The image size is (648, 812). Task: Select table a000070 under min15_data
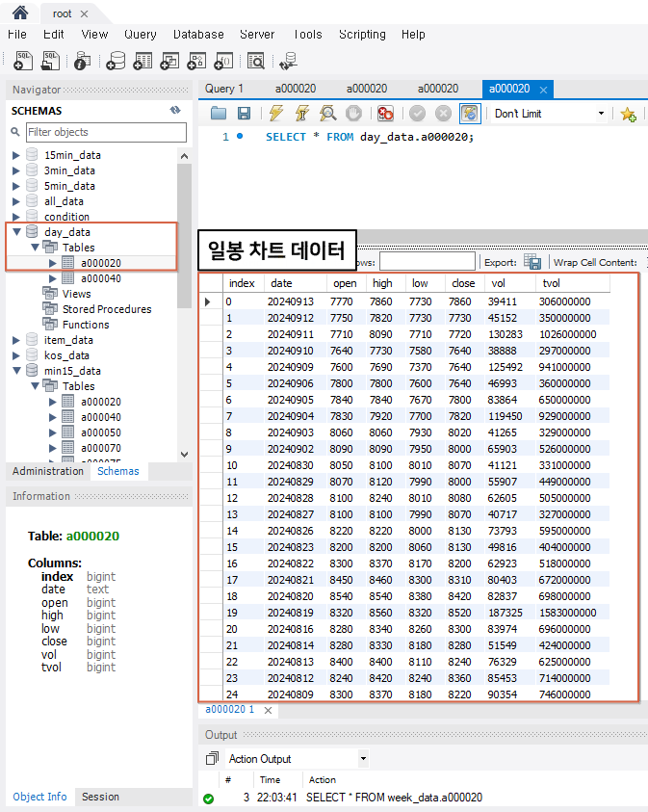(100, 448)
